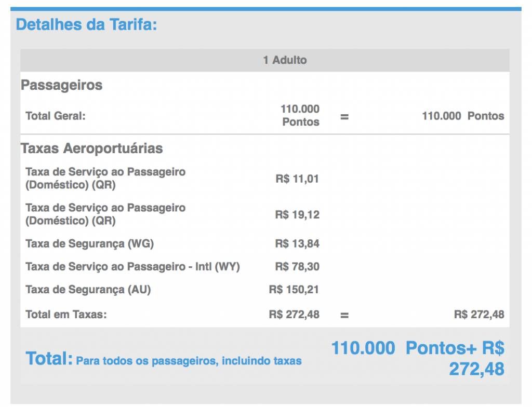532x408 pixels.
Task: Select the 110.000 Pontos subtotal value
Action: pos(300,115)
